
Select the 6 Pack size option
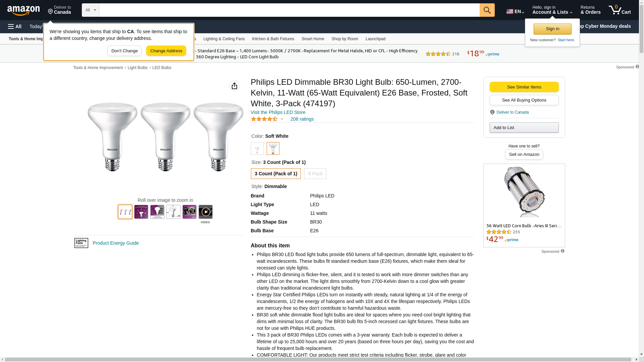coord(315,174)
